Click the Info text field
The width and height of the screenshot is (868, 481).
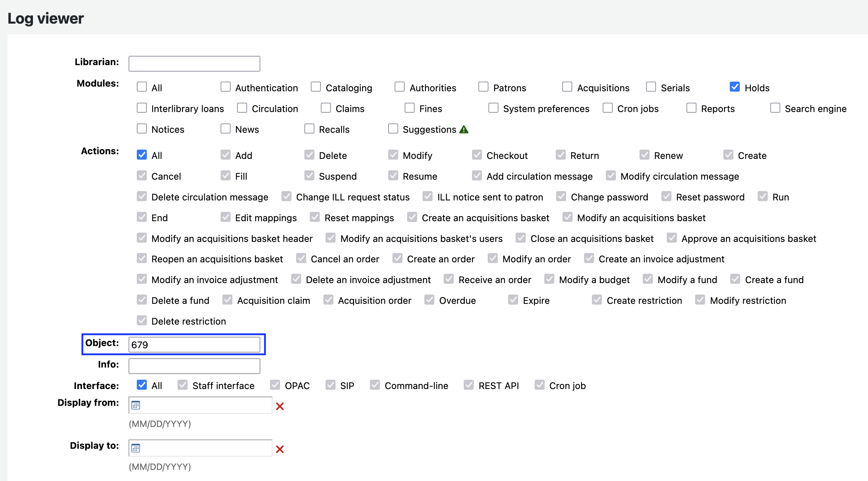(x=194, y=366)
